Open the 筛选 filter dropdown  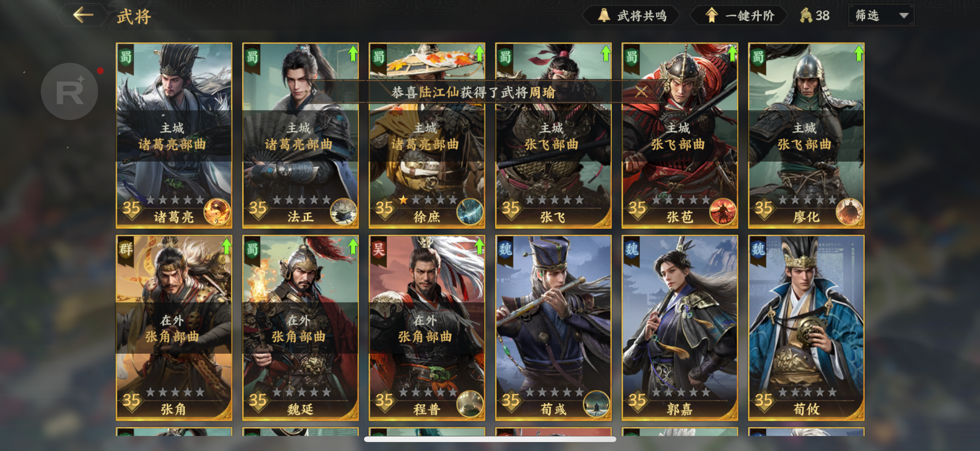point(881,16)
